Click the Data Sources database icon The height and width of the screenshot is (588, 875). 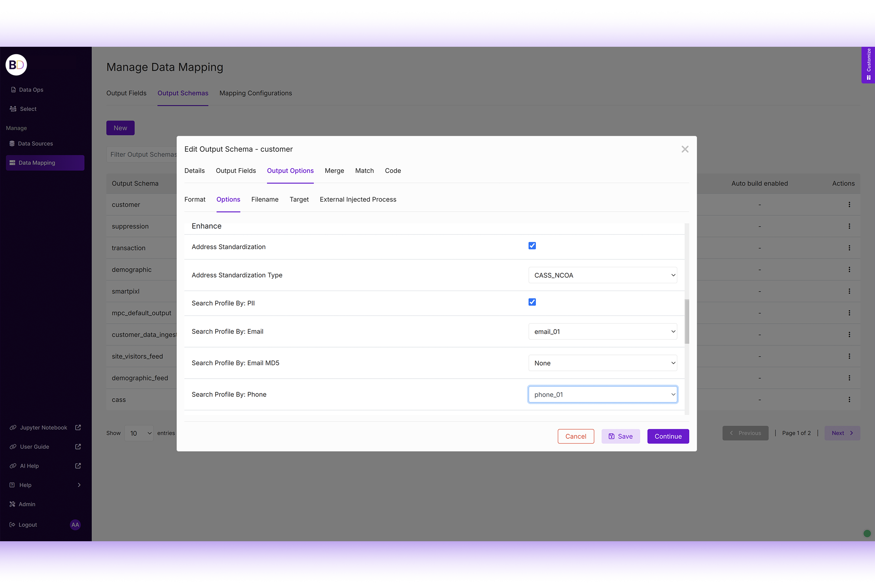tap(12, 144)
